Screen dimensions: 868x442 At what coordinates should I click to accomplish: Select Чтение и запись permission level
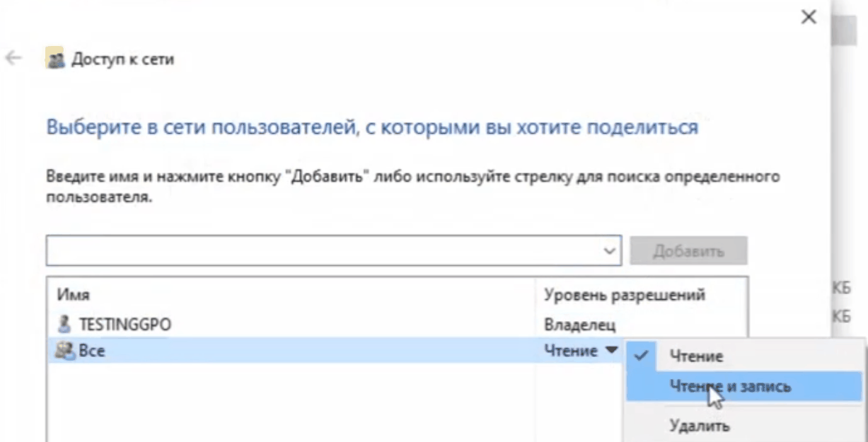(x=730, y=387)
